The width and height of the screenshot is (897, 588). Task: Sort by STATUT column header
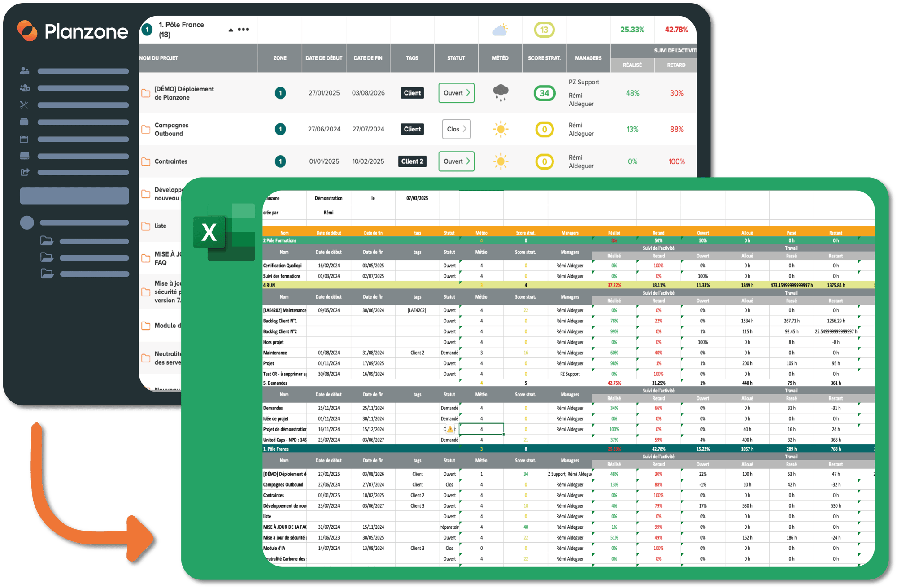pos(456,58)
